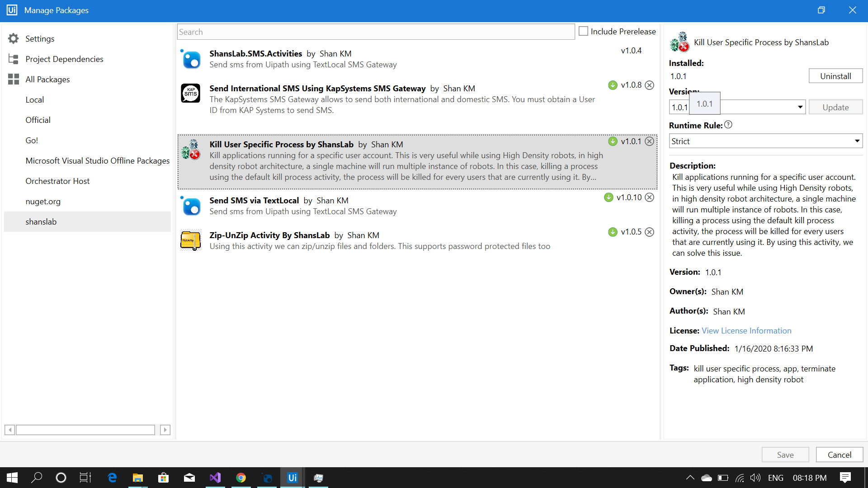Click Project Dependencies tree icon

[14, 59]
